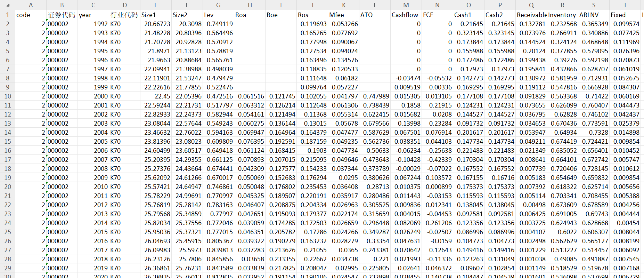The image size is (644, 278).
Task: Select the Inventory value 0.232568
Action: click(x=563, y=24)
